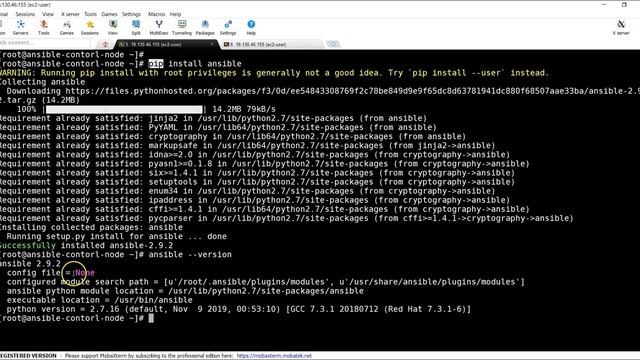Open the Tools menu

(x=90, y=14)
